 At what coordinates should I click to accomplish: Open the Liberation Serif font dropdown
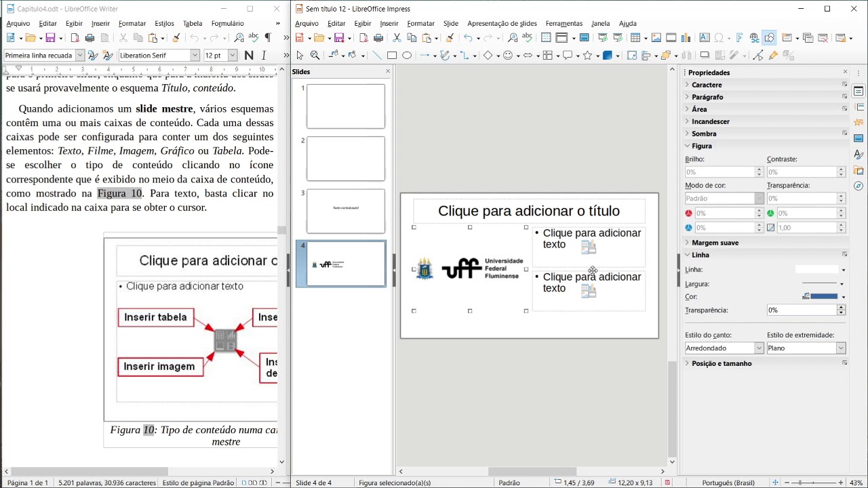point(195,56)
